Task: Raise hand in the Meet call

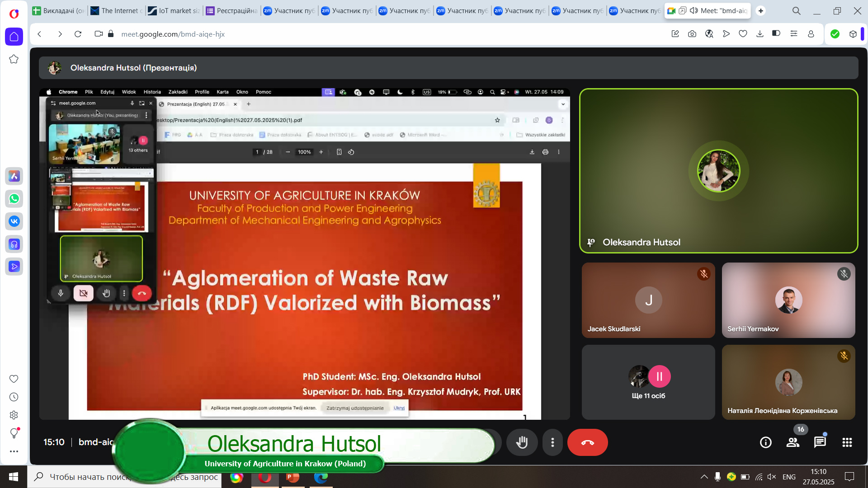Action: pos(522,442)
